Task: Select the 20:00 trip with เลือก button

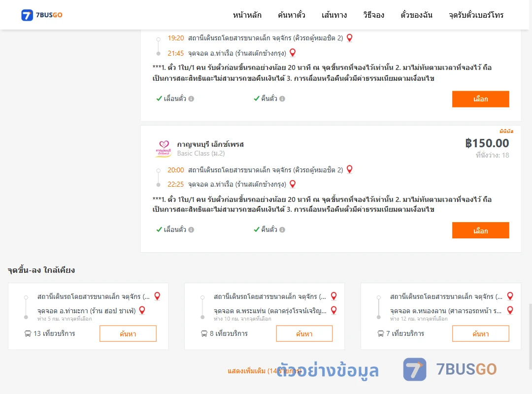Action: [480, 230]
